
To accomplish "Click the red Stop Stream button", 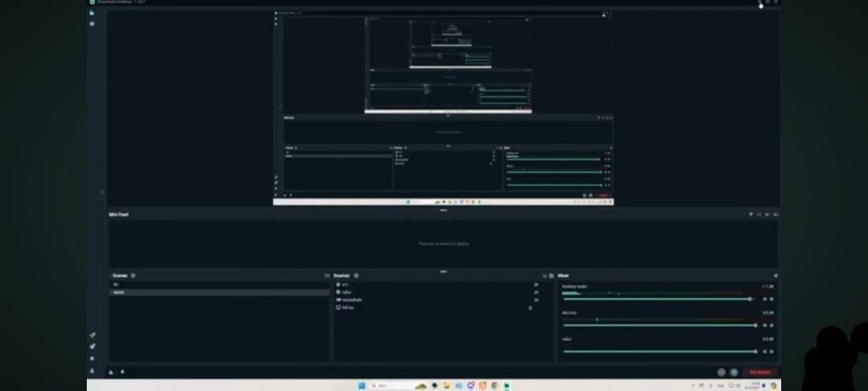I will point(759,372).
